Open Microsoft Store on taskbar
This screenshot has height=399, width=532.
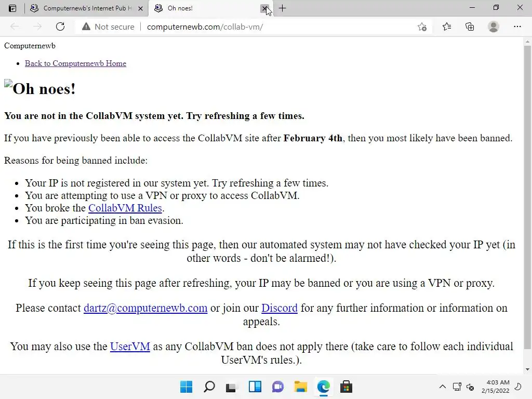click(x=346, y=387)
